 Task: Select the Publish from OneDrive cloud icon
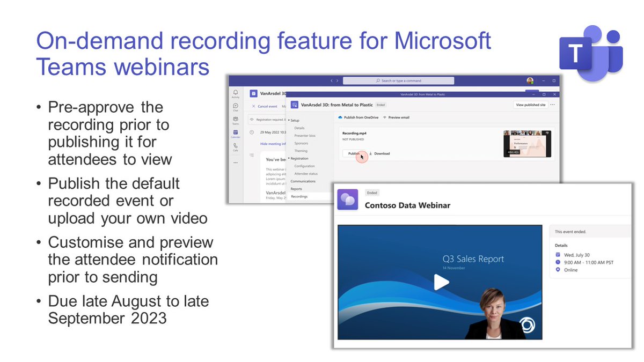340,117
